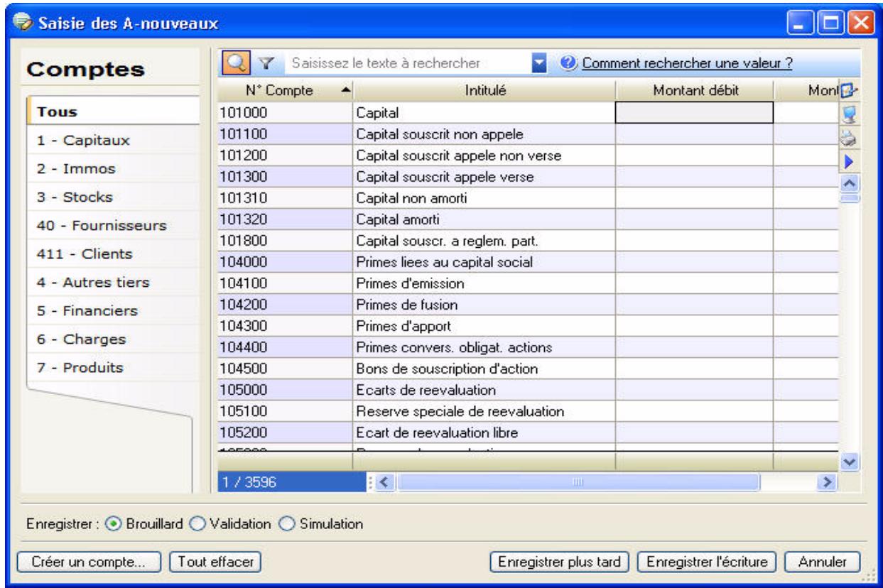This screenshot has width=883, height=588.
Task: Click the vertical scroll up arrow
Action: (x=850, y=183)
